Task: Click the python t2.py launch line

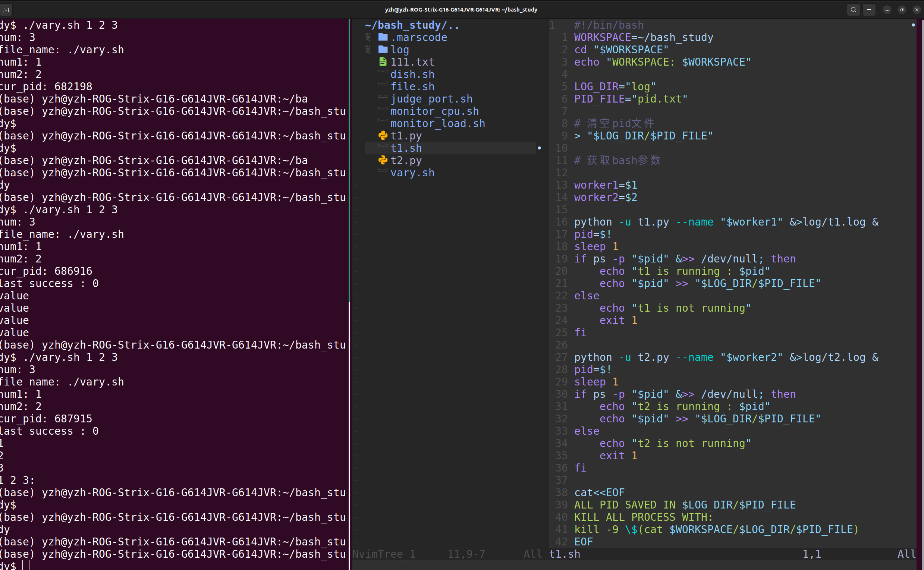Action: tap(726, 358)
